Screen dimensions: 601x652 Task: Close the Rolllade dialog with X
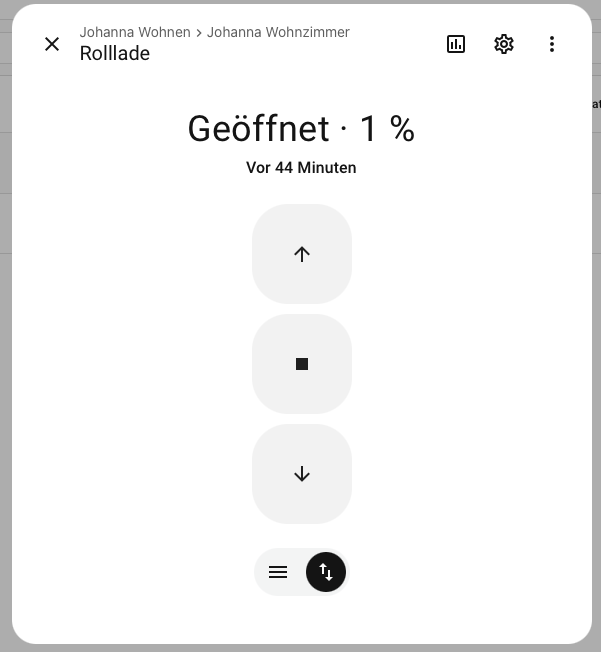pos(52,44)
